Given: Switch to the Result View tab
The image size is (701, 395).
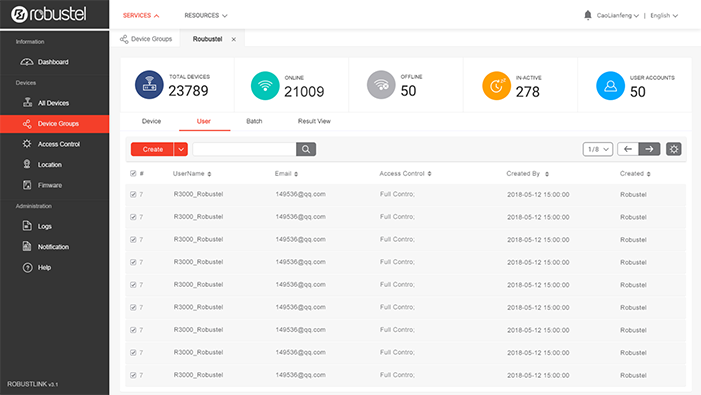Looking at the screenshot, I should [314, 121].
